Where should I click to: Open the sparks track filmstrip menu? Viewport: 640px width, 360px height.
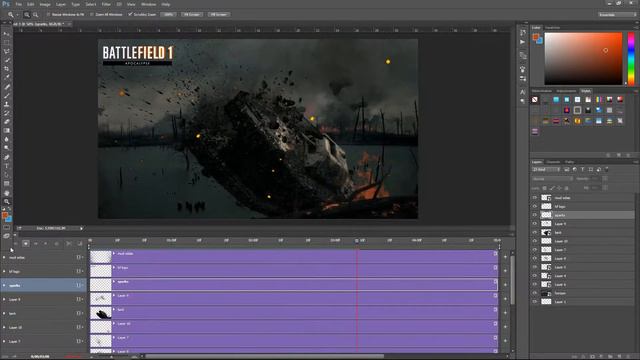click(79, 285)
